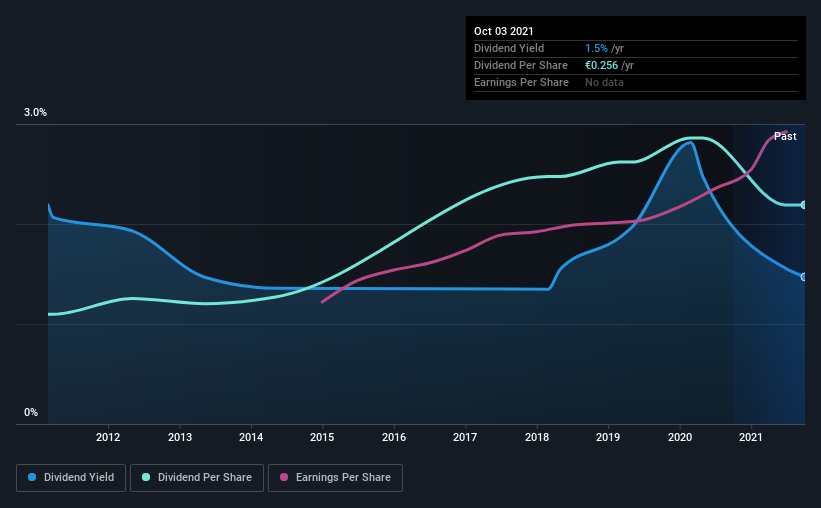Viewport: 821px width, 508px height.
Task: Toggle the Earnings Per Share legend button
Action: coord(335,478)
